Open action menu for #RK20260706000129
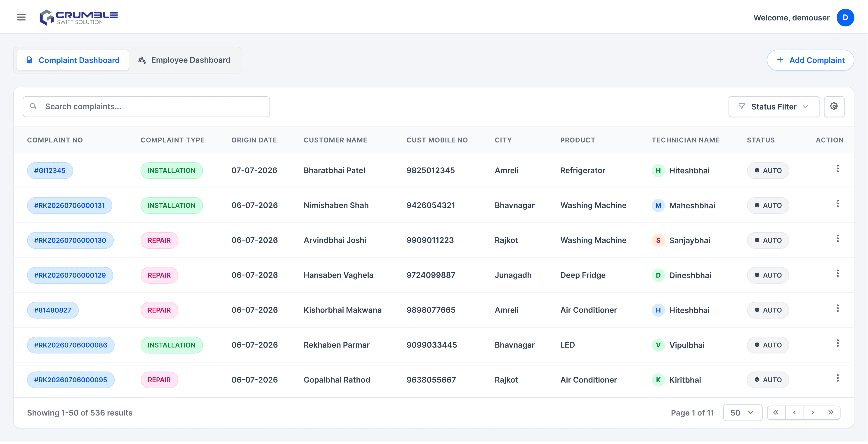Screen dimensions: 868x444 click(x=837, y=273)
